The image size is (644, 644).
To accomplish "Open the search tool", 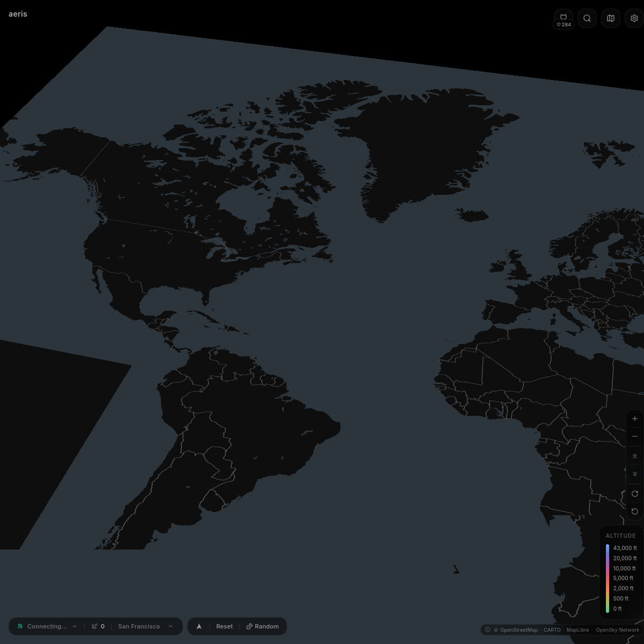I will tap(587, 18).
